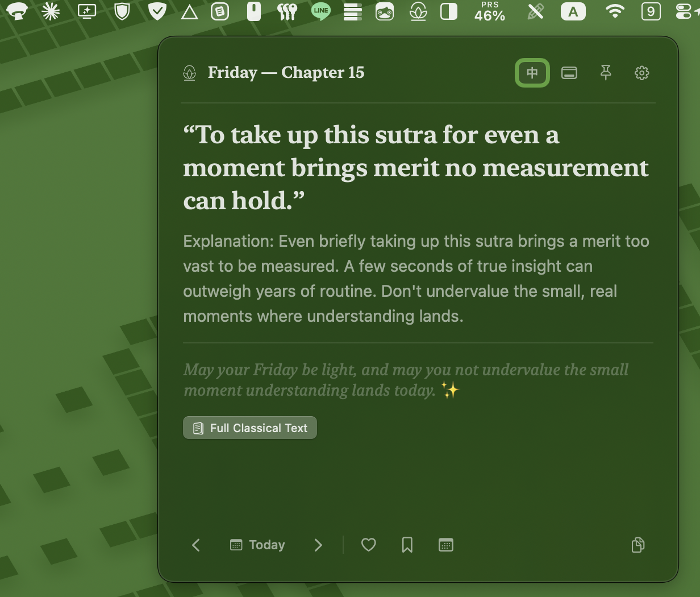The width and height of the screenshot is (700, 597).
Task: Click the triangle menu bar icon
Action: coord(189,13)
